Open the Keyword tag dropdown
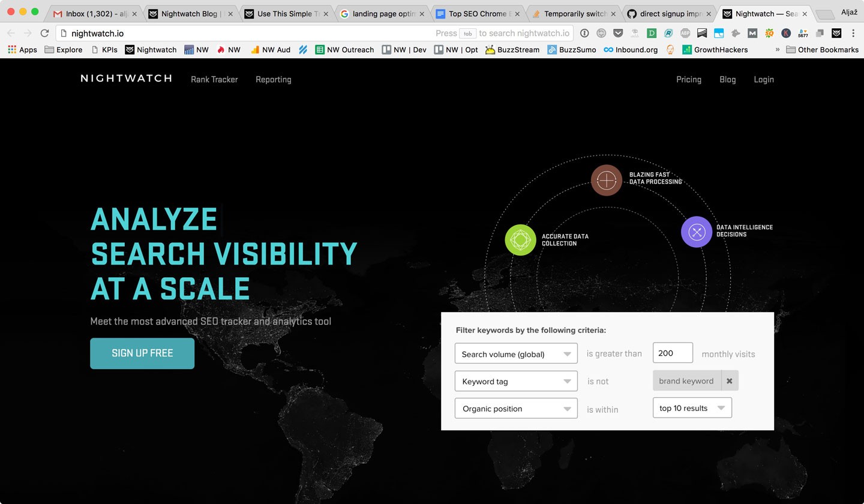The image size is (864, 504). (x=516, y=382)
